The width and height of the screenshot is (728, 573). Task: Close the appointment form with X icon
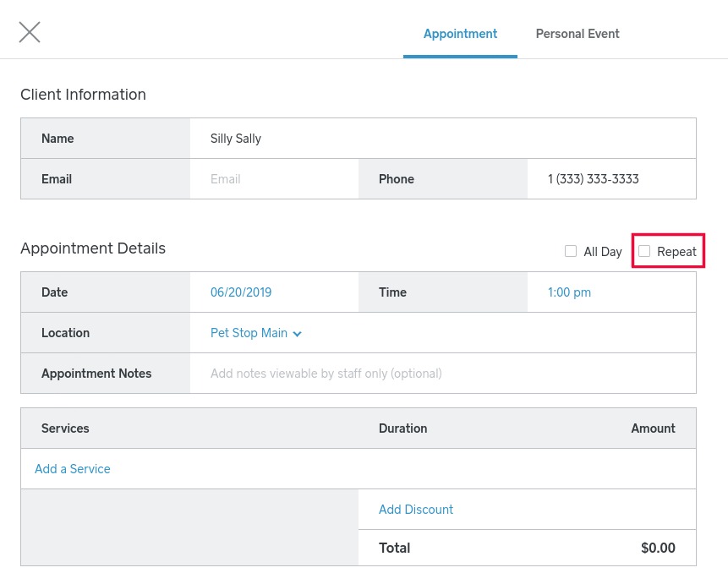click(x=30, y=32)
